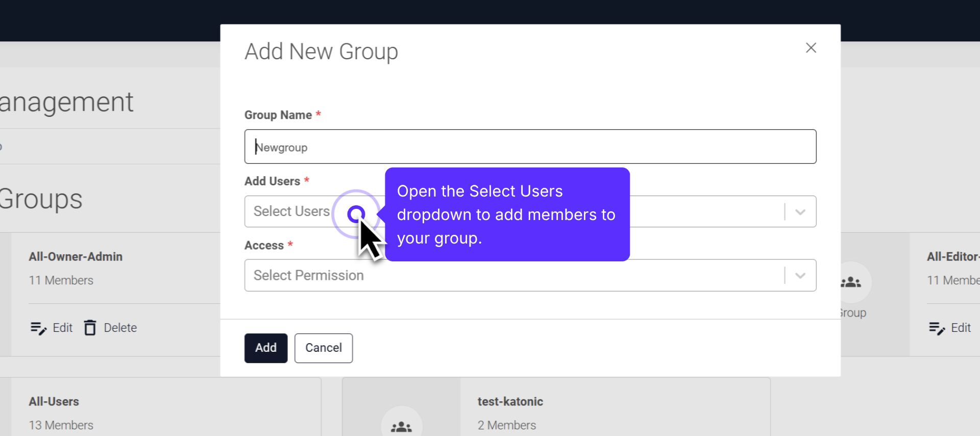This screenshot has width=980, height=436.
Task: Click the Group Name text field
Action: click(x=530, y=147)
